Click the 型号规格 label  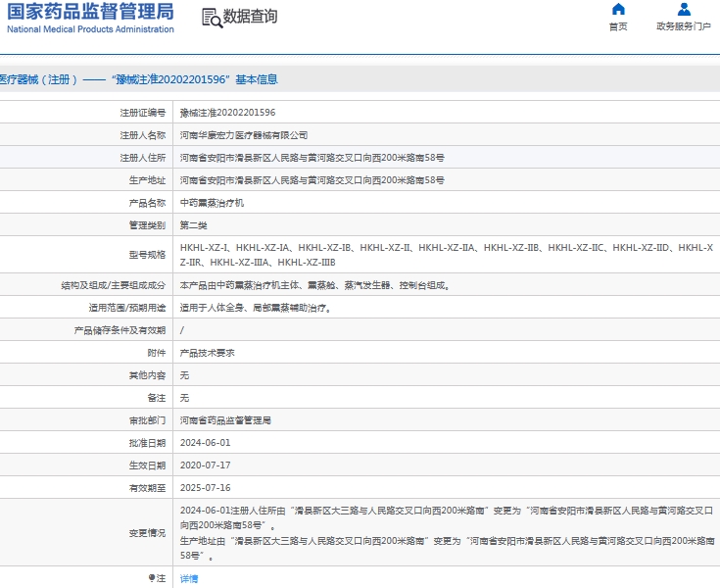pyautogui.click(x=147, y=255)
